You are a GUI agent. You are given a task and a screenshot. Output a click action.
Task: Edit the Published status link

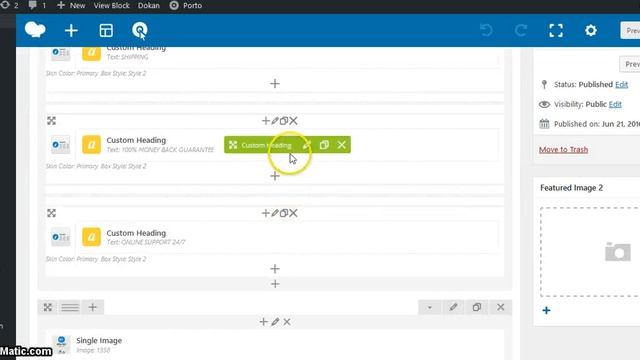622,84
